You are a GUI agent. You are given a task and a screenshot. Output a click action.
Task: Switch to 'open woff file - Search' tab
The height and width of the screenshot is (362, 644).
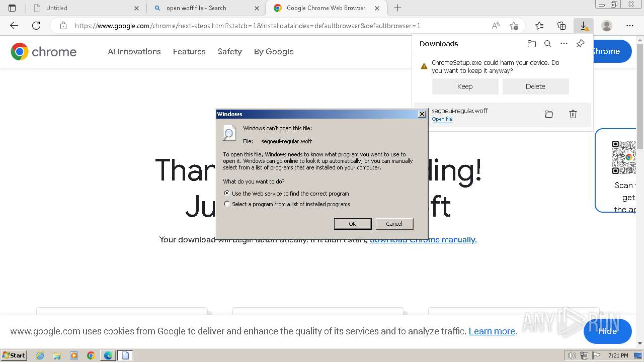click(206, 8)
